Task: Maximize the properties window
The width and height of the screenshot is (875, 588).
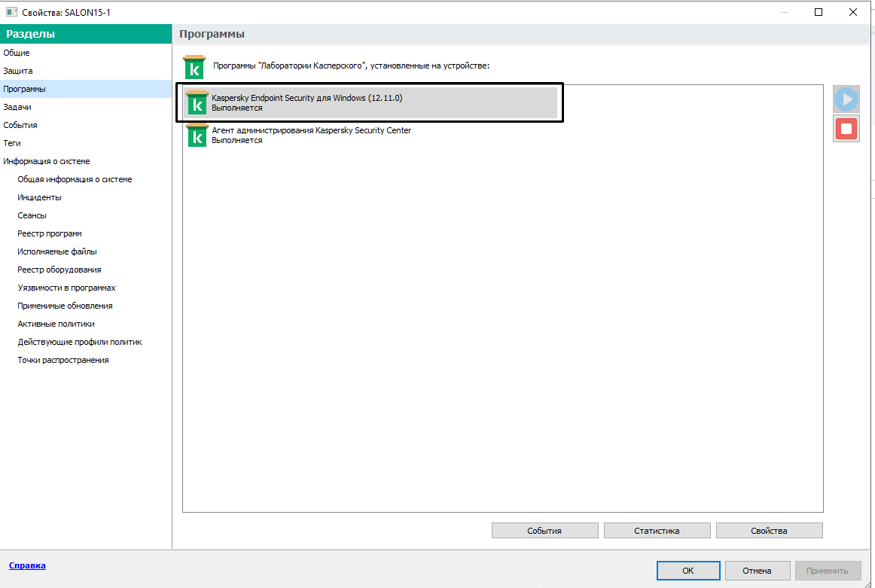Action: point(819,12)
